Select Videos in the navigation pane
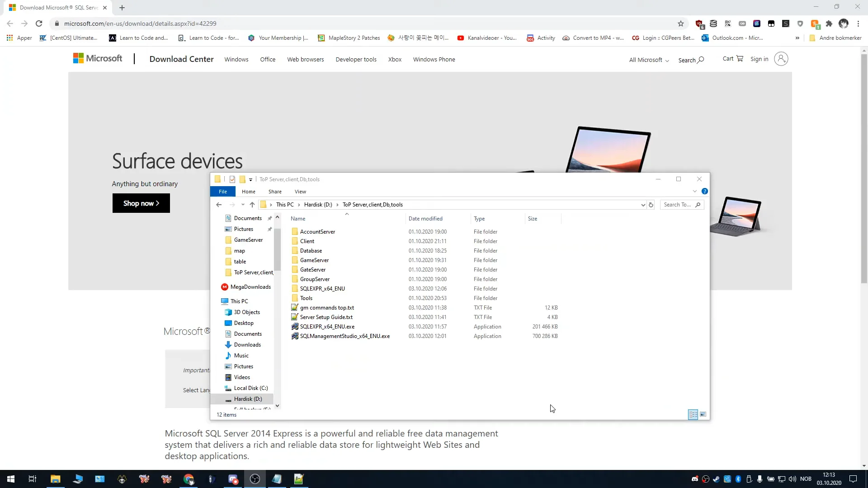Viewport: 868px width, 488px height. point(242,377)
